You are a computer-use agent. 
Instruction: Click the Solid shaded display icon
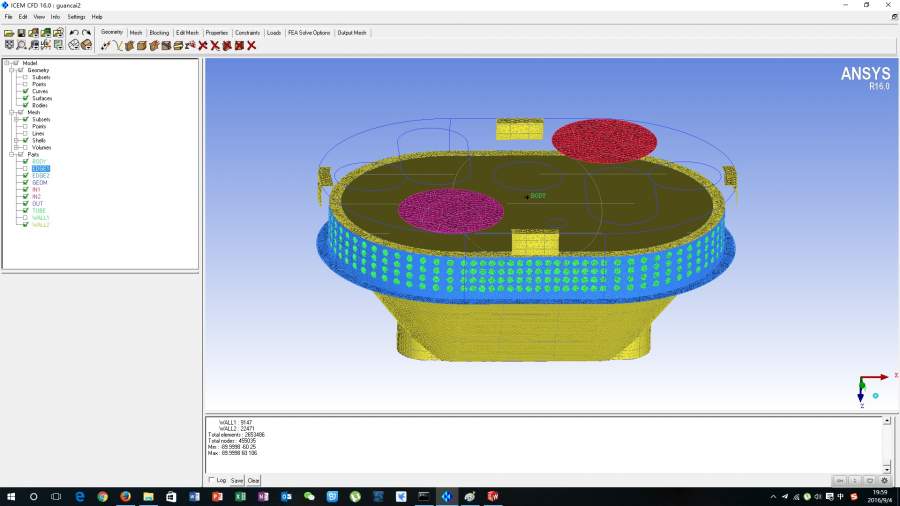click(86, 45)
